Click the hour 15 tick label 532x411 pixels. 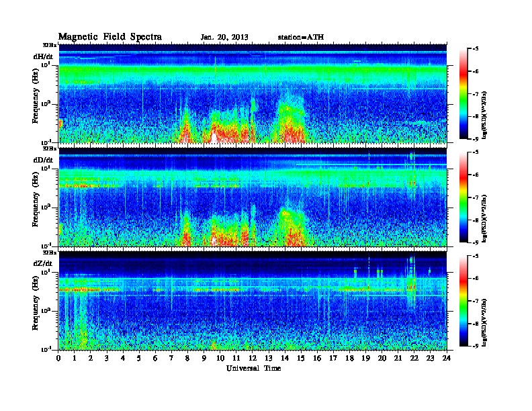coord(301,359)
